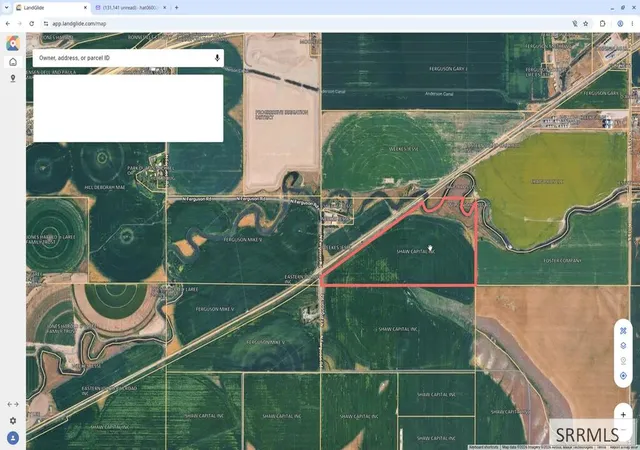This screenshot has width=640, height=450.
Task: Select WEEKES JESSE label on the circular field
Action: (403, 149)
